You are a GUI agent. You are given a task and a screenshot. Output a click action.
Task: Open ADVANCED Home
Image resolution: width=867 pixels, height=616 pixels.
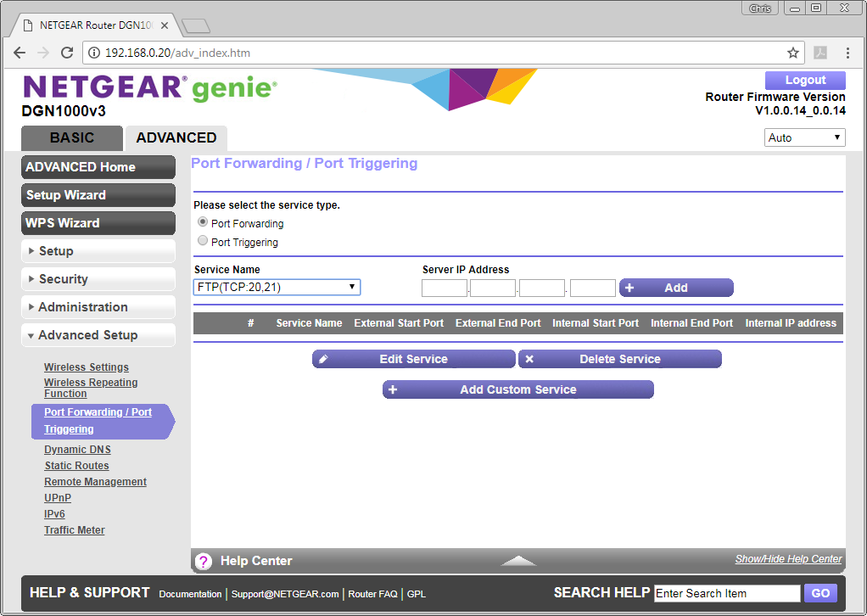(x=98, y=167)
